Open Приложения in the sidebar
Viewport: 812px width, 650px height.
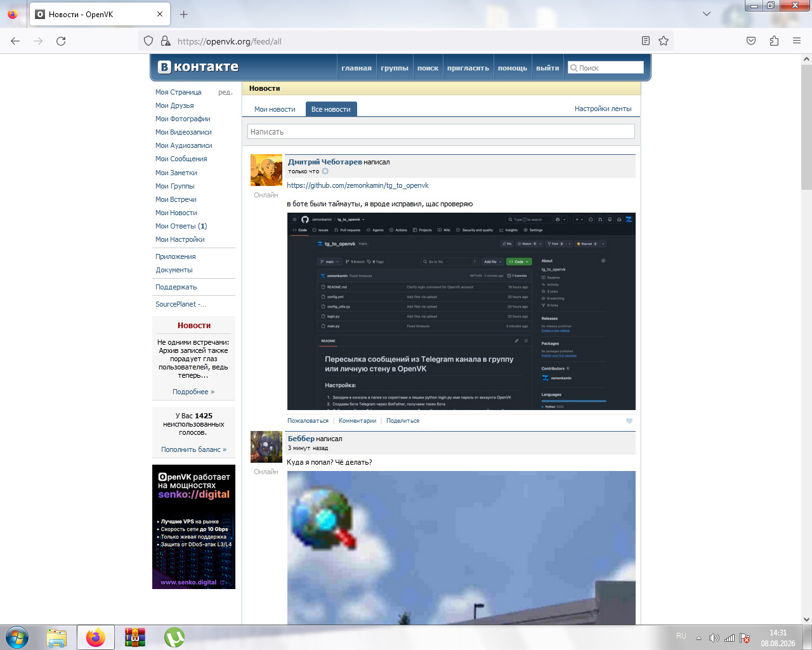coord(176,256)
